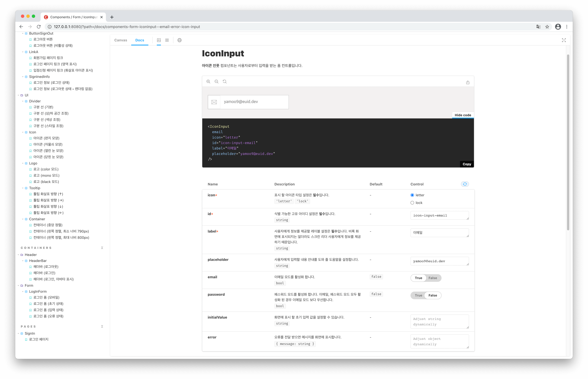Click the error object control textarea

coord(440,341)
